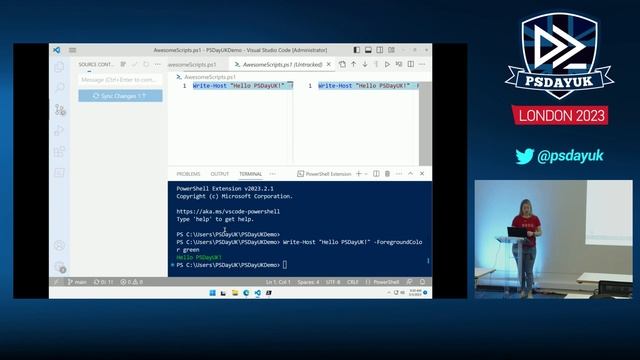Show more panel tabs ellipsis
Image resolution: width=640 pixels, height=360 pixels.
273,174
